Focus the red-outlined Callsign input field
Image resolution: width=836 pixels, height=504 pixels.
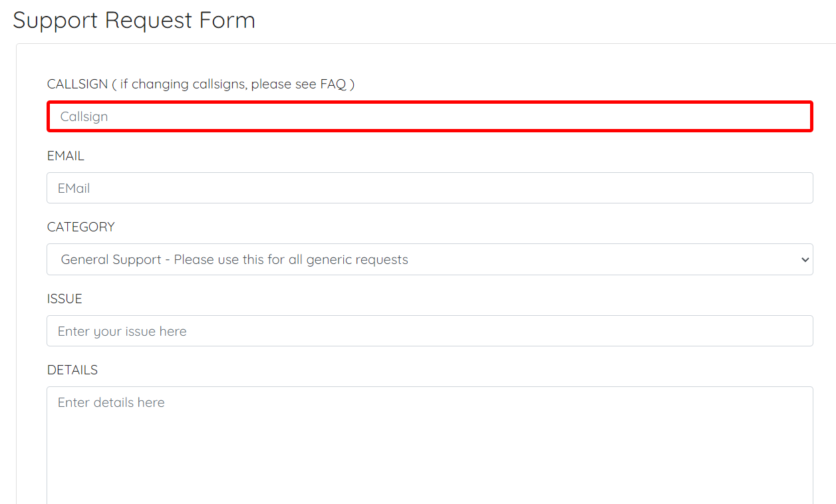tap(430, 116)
